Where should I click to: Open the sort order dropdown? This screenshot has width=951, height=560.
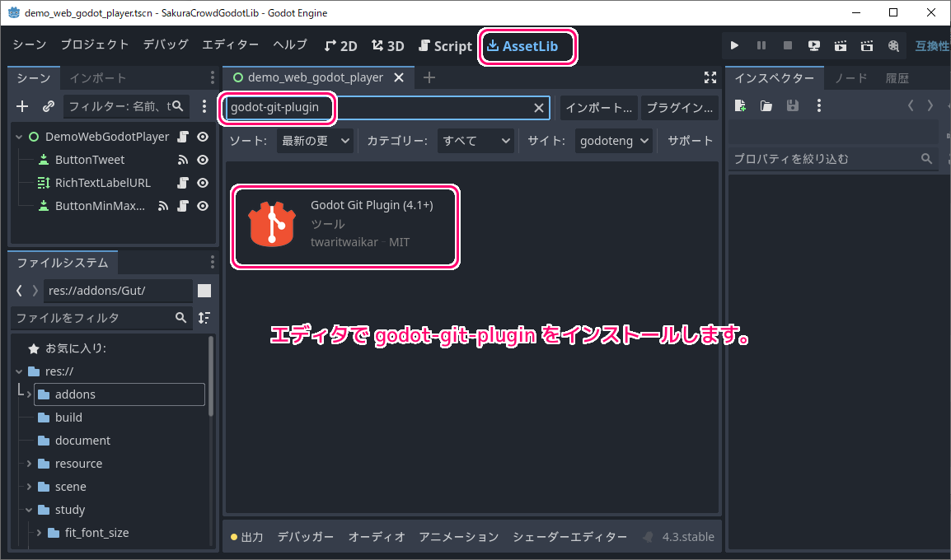click(316, 141)
